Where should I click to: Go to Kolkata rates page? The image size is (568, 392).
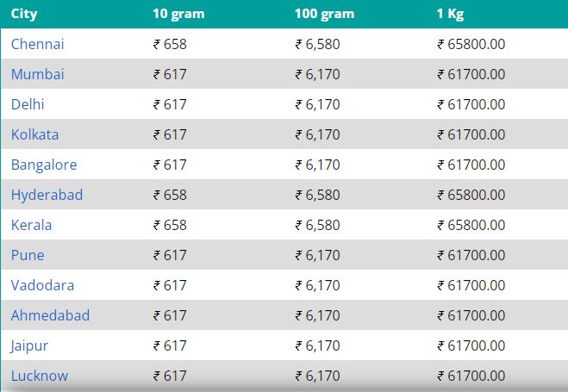(x=34, y=134)
